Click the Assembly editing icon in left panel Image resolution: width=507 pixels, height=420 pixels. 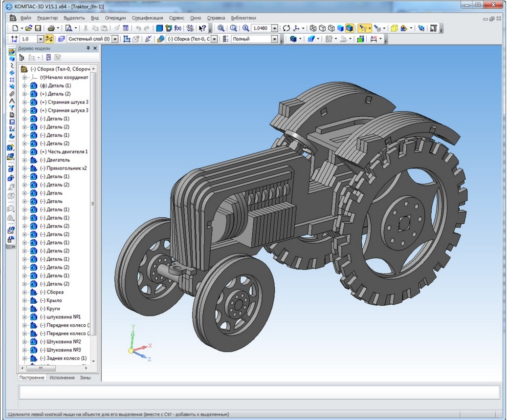coord(12,52)
